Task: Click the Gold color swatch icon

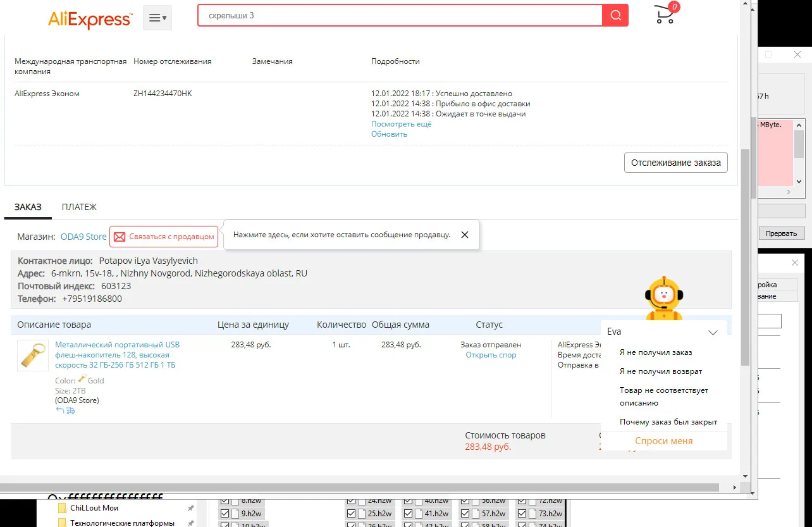Action: coord(82,379)
